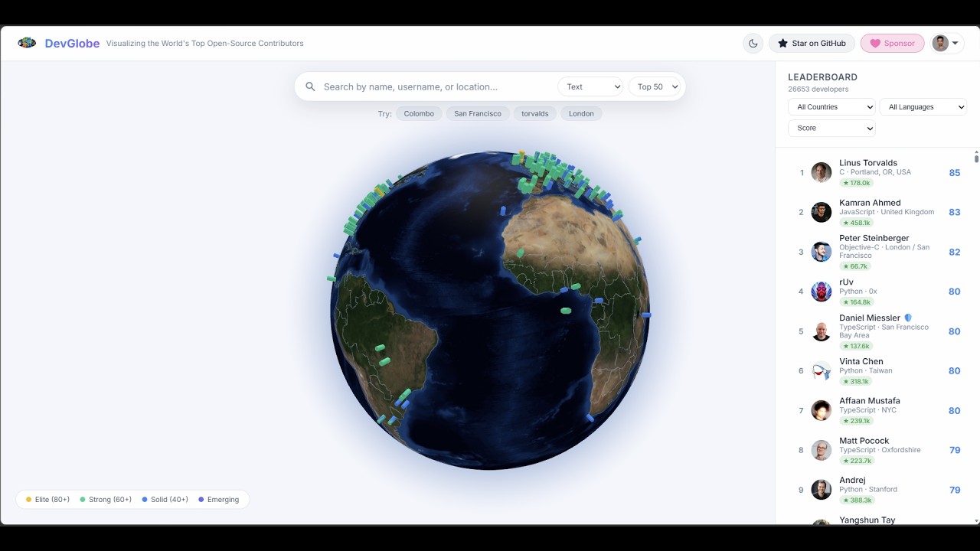The image size is (980, 551).
Task: Click Kamran Ahmed's 458.1k stars badge
Action: (x=856, y=223)
